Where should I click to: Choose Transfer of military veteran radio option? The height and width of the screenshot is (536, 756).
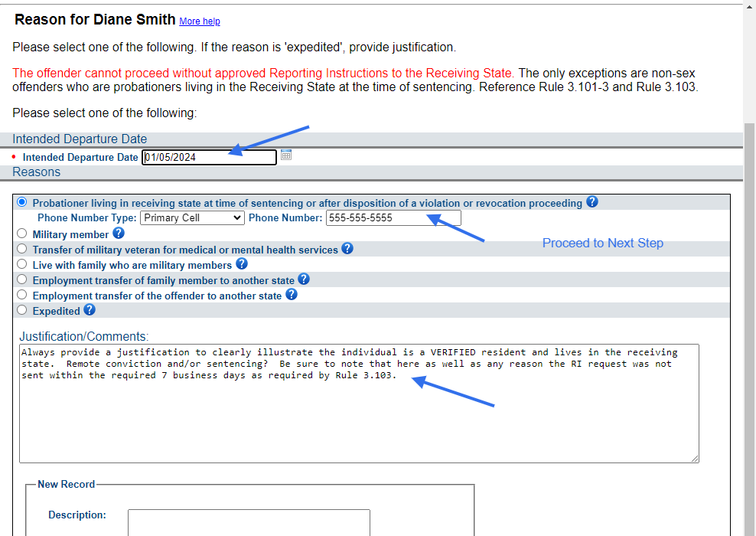(x=21, y=249)
